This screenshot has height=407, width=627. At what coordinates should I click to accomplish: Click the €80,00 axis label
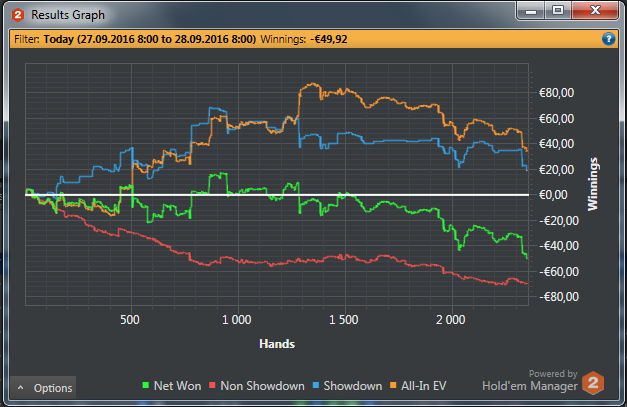point(556,93)
